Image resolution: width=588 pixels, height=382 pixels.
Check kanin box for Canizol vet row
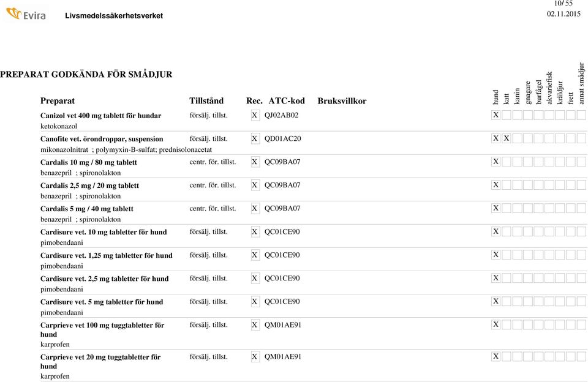coord(517,115)
